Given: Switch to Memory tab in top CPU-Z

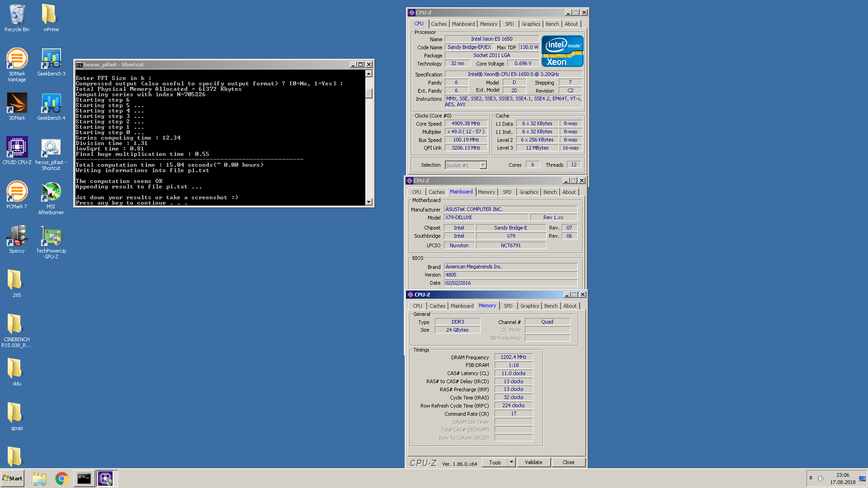Looking at the screenshot, I should tap(489, 24).
